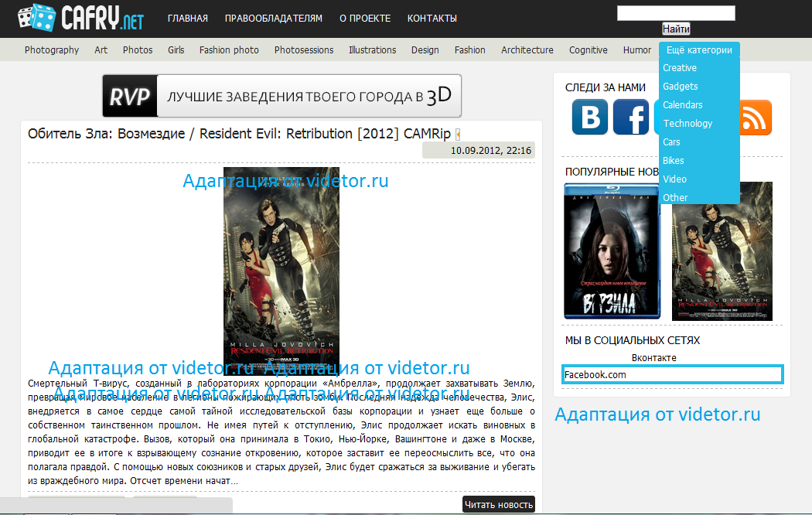Viewport: 812px width, 515px height.
Task: Select Photos category
Action: click(138, 50)
